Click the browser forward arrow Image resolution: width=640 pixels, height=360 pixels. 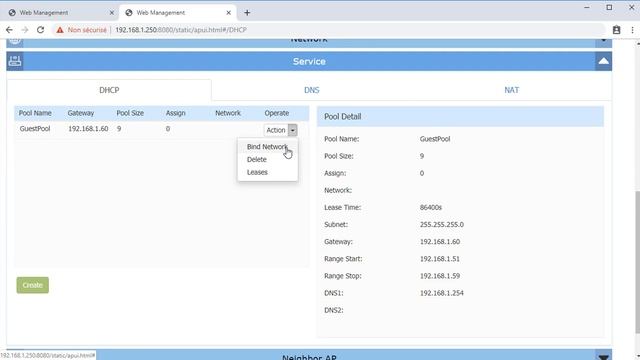click(25, 30)
